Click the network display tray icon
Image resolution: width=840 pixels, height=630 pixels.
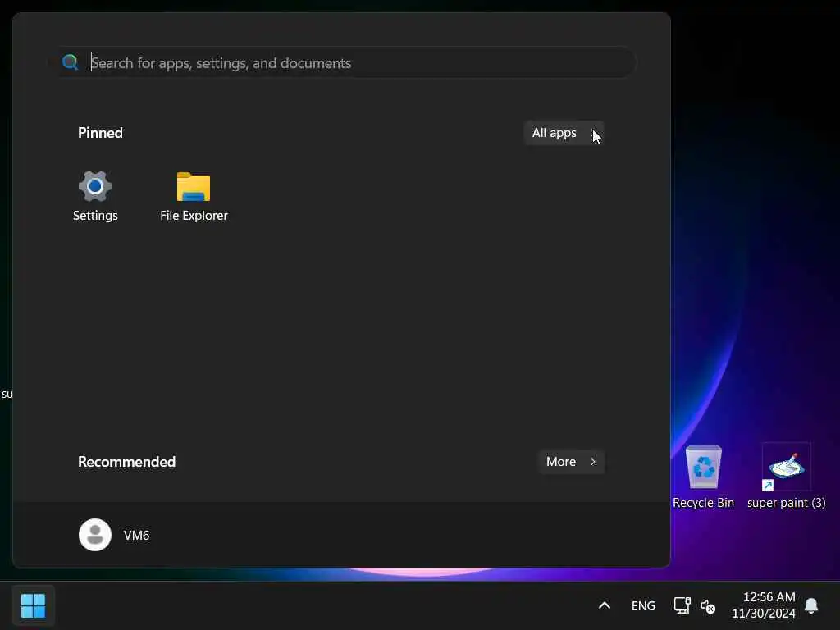tap(682, 606)
